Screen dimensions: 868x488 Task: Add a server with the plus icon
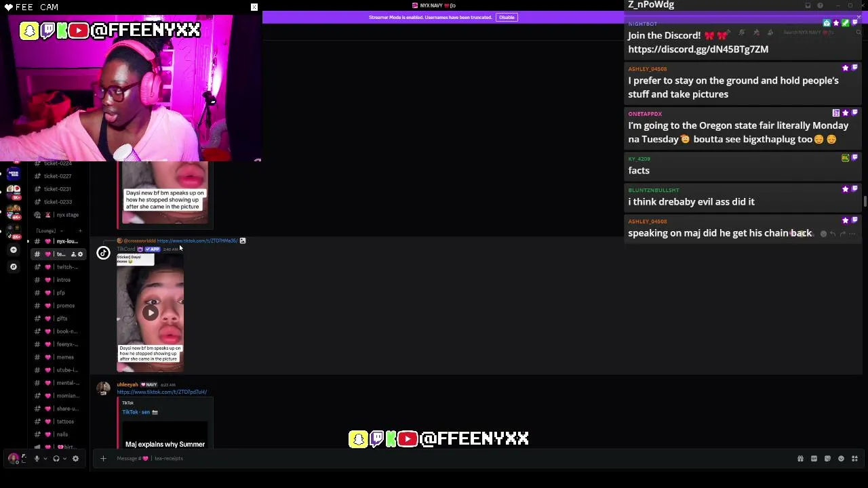14,250
